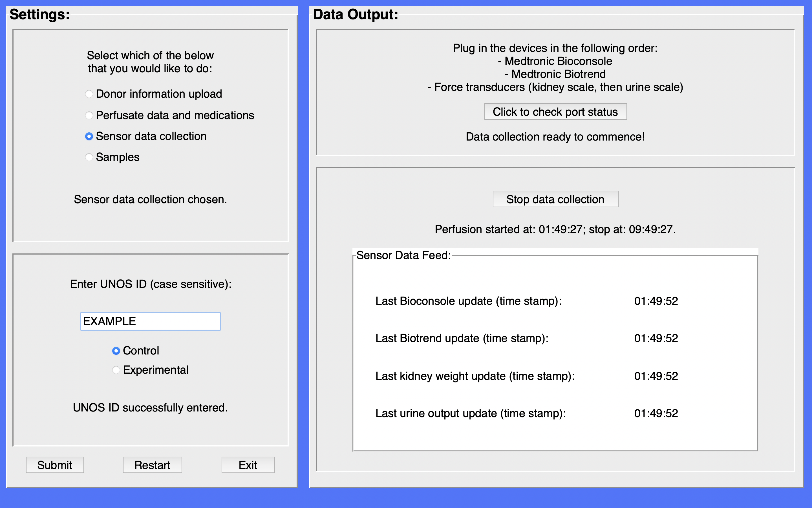Click the '- Medtronic Bioconsole' instruction line

(555, 61)
